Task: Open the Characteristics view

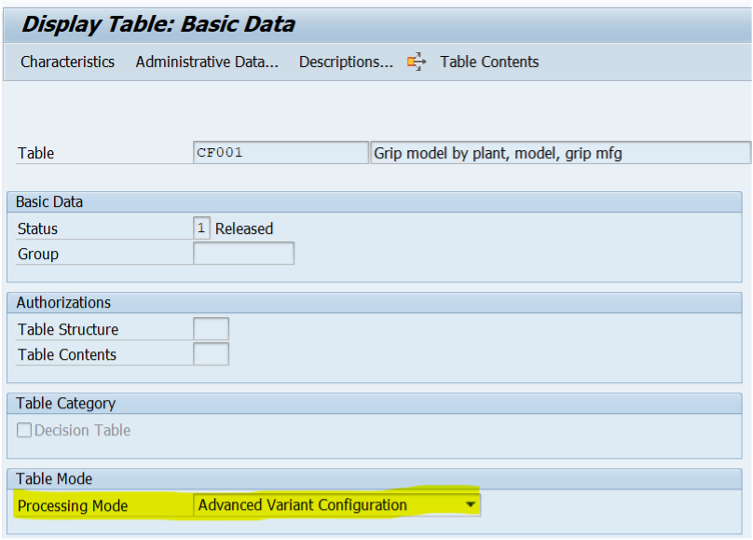Action: [67, 62]
